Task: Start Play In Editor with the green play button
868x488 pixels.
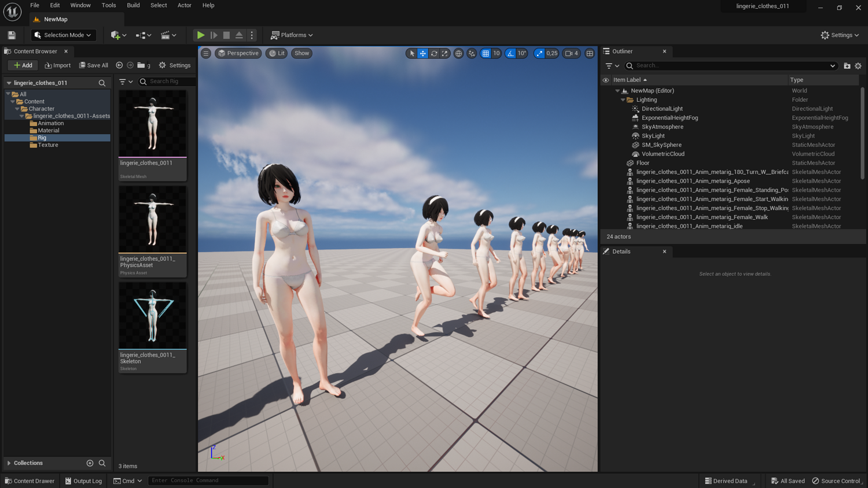Action: click(200, 35)
